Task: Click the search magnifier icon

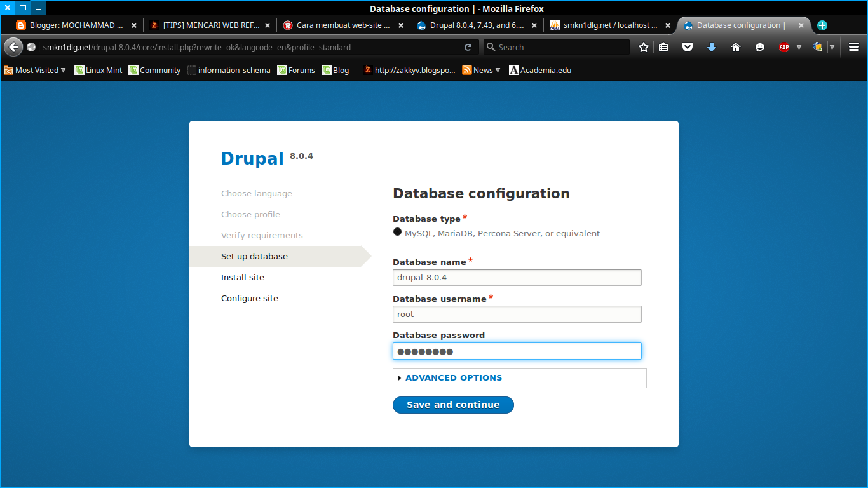Action: pyautogui.click(x=491, y=47)
